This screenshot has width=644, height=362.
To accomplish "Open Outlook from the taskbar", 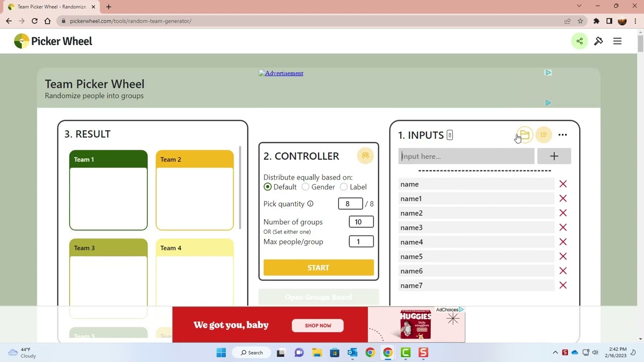I will coord(352,352).
